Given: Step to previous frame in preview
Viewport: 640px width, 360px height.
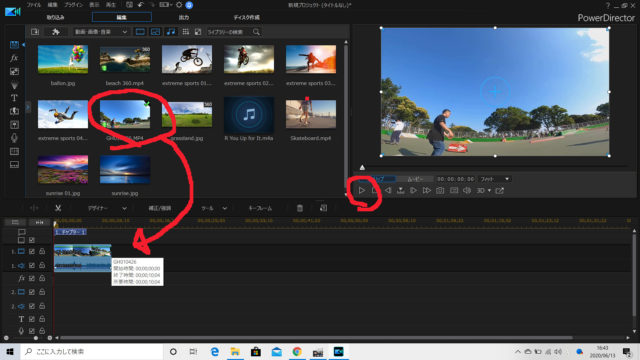Looking at the screenshot, I should click(x=388, y=190).
